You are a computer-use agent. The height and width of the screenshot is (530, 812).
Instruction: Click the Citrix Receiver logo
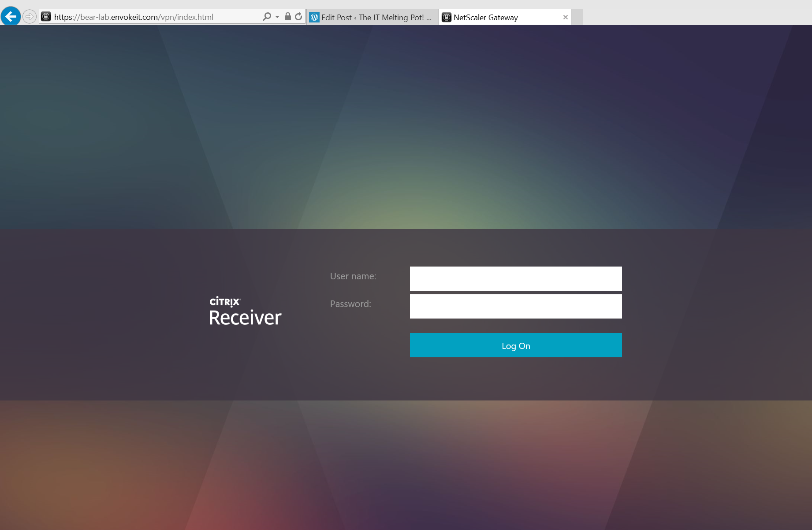[x=245, y=311]
